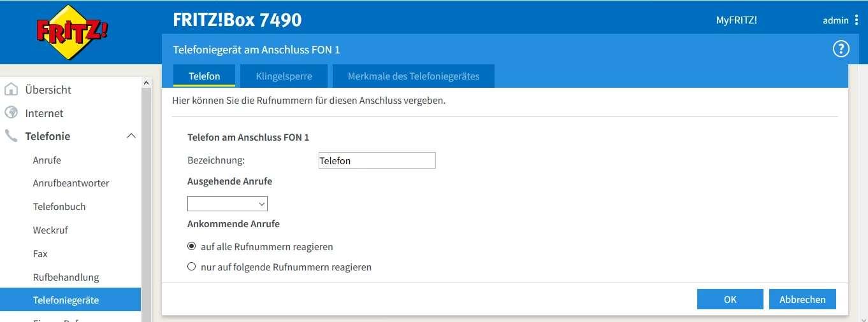This screenshot has height=322, width=868.
Task: Click the Übersicht house icon
Action: point(11,89)
